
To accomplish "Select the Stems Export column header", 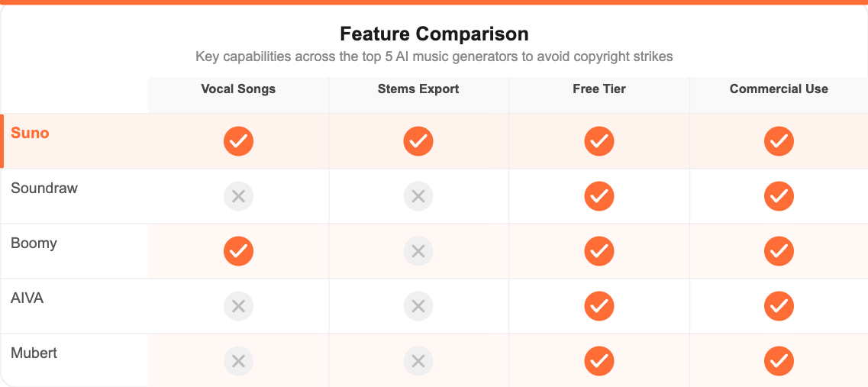I will tap(418, 89).
